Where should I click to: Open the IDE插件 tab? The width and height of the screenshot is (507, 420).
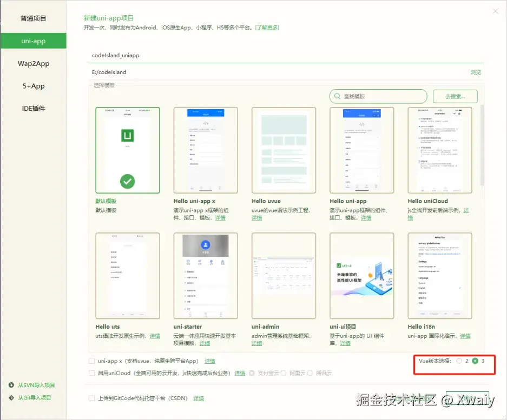pyautogui.click(x=32, y=107)
